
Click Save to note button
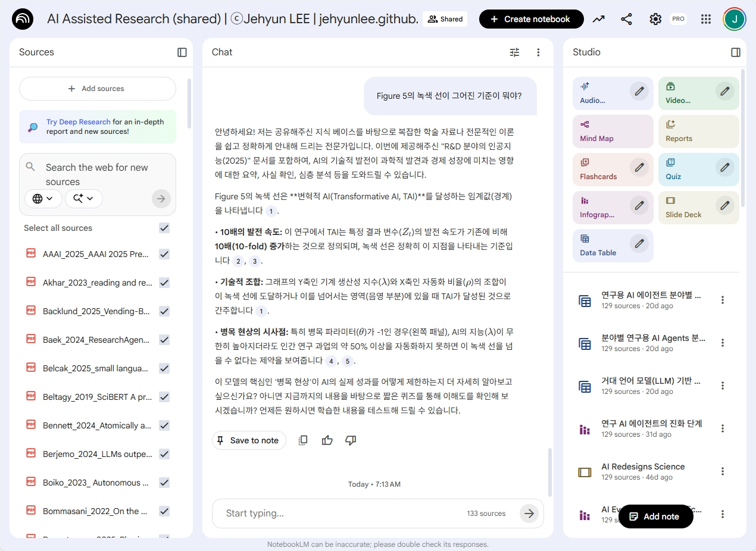click(x=248, y=440)
